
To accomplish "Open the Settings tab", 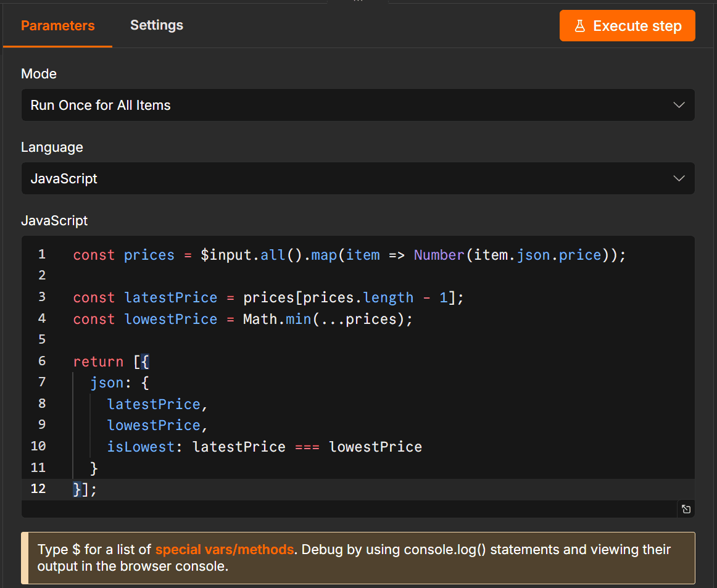I will (x=156, y=25).
